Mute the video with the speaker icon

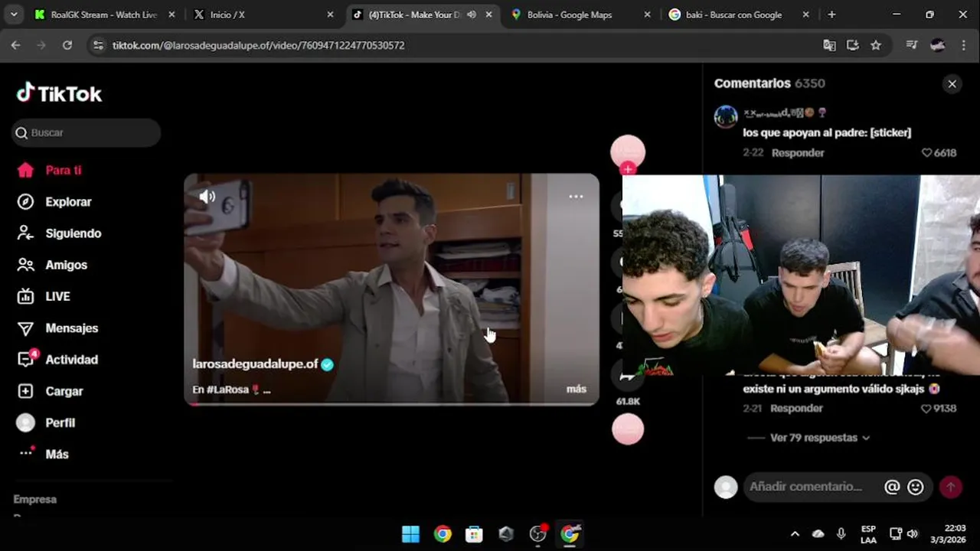pyautogui.click(x=207, y=197)
